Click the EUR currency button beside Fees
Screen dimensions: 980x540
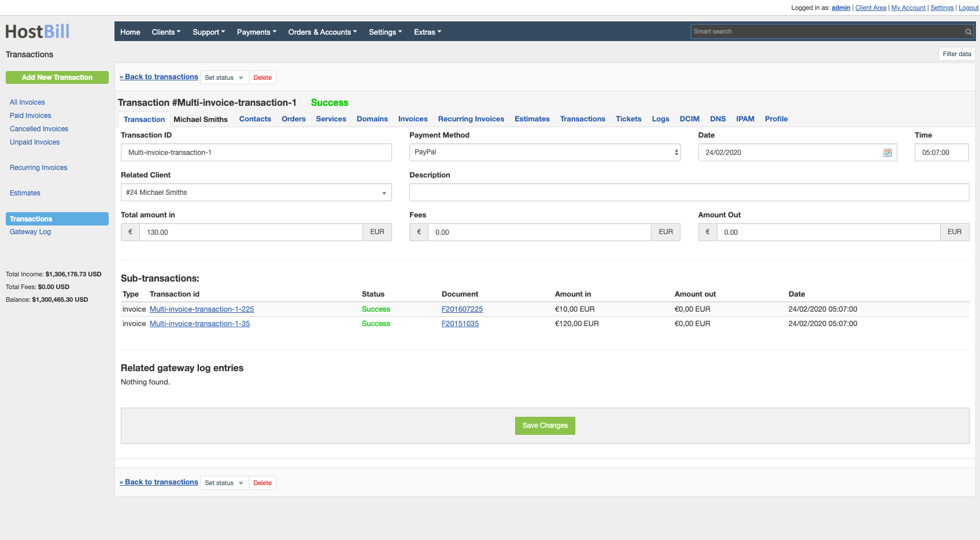tap(665, 232)
